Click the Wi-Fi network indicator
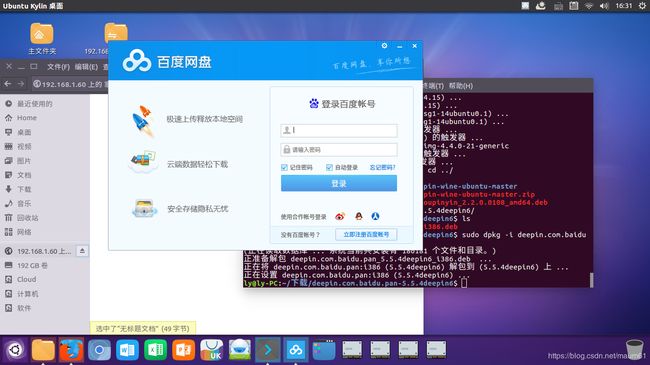The height and width of the screenshot is (365, 650). click(589, 6)
